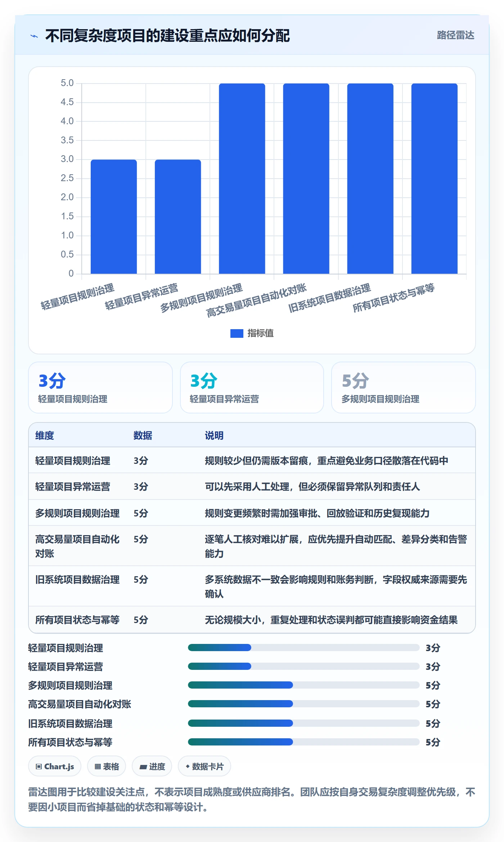Click the 进度 tag chip
This screenshot has width=504, height=842.
[x=152, y=766]
